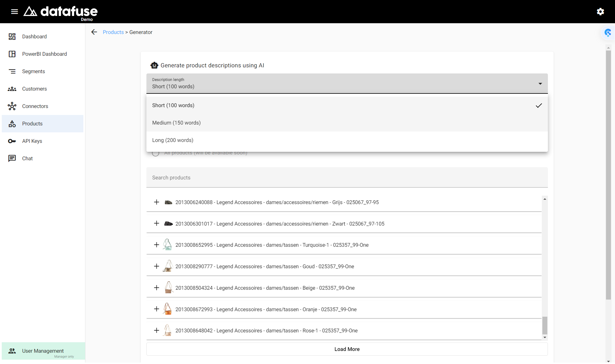Click the API Keys key icon
This screenshot has width=615, height=364.
(12, 141)
